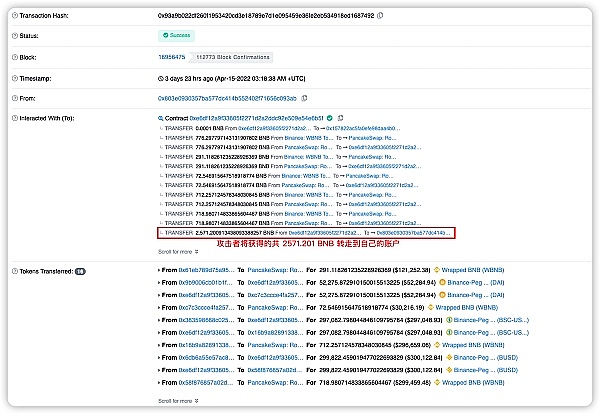Open the From address 0x603e0930357ba577 link

pos(227,98)
